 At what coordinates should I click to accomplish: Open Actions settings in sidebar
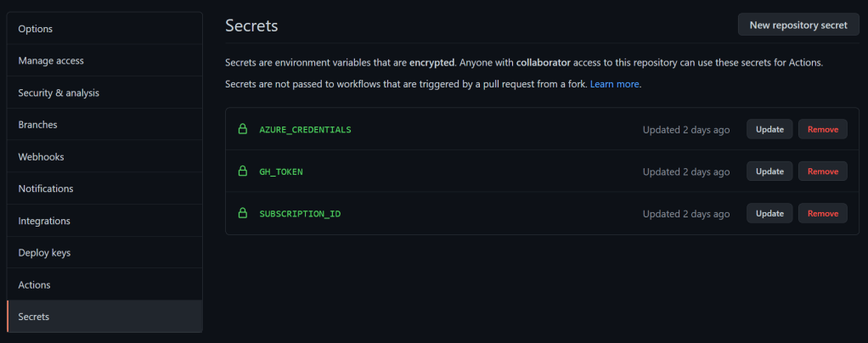[35, 285]
